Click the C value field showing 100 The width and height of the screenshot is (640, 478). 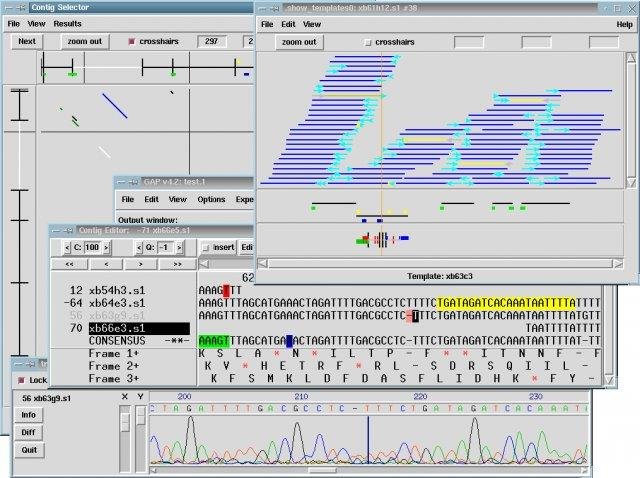(x=92, y=247)
